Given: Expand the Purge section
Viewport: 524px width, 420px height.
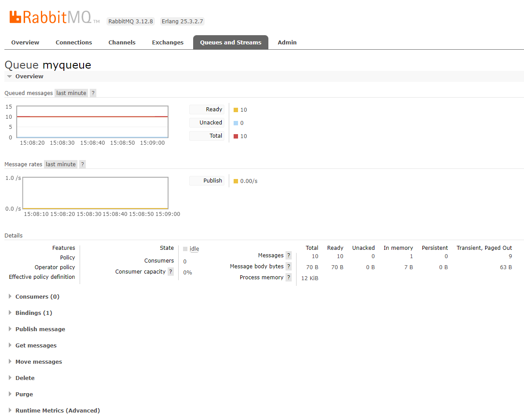Looking at the screenshot, I should tap(24, 394).
